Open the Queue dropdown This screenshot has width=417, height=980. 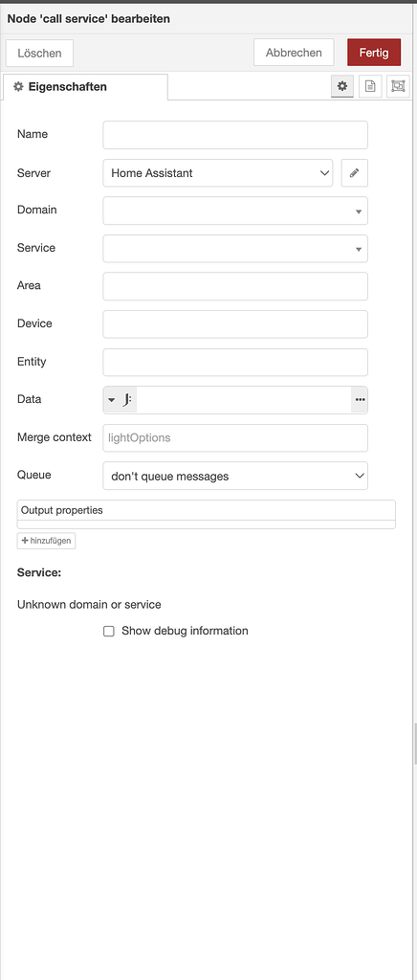(x=235, y=476)
